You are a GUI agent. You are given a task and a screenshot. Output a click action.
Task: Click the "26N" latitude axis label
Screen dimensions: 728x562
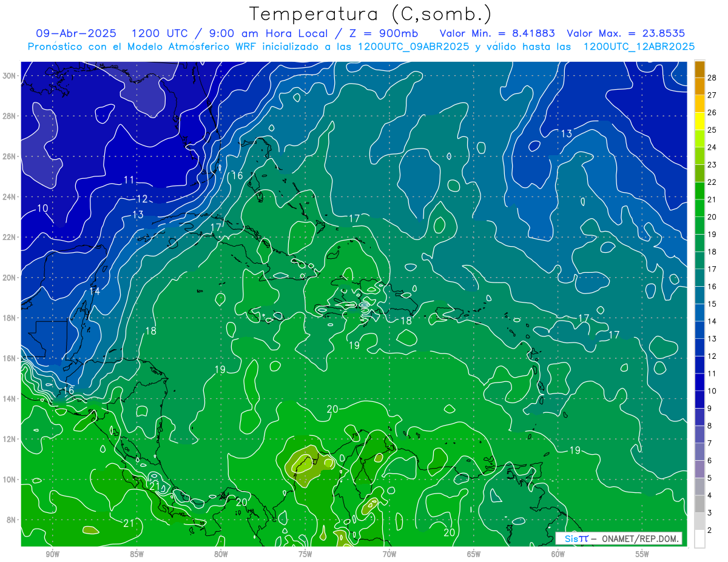click(10, 156)
